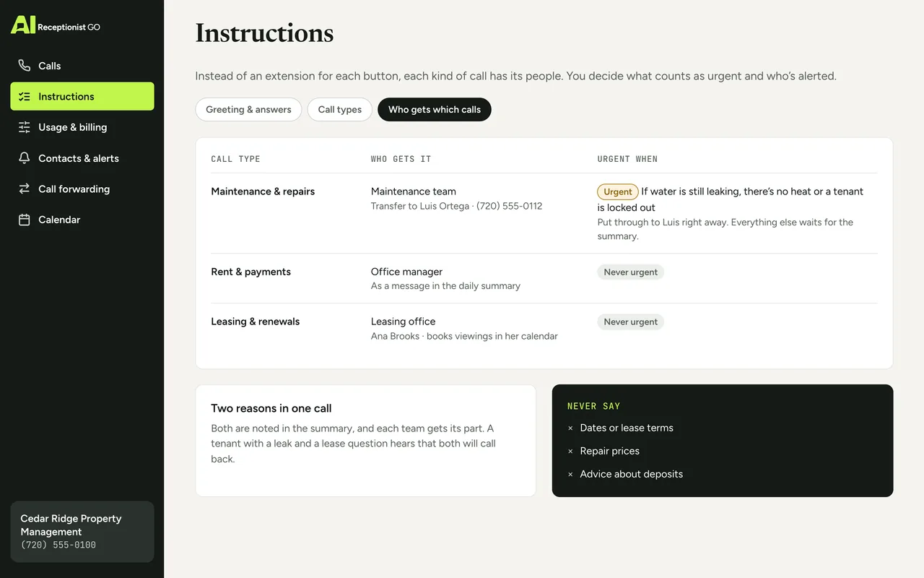Open Contacts & alerts settings
924x578 pixels.
(x=82, y=158)
